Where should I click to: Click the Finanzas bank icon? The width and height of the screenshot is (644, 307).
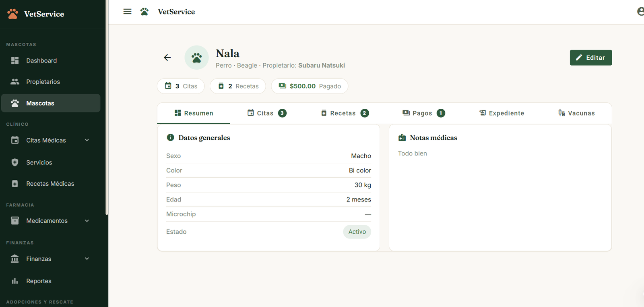click(x=15, y=259)
